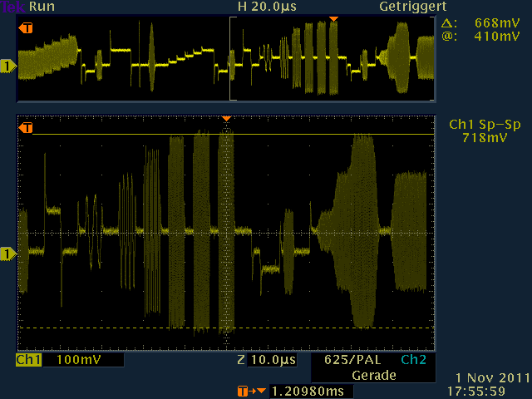The image size is (532, 399).
Task: Open the Z 10.0µs zoom scale setting
Action: click(266, 361)
